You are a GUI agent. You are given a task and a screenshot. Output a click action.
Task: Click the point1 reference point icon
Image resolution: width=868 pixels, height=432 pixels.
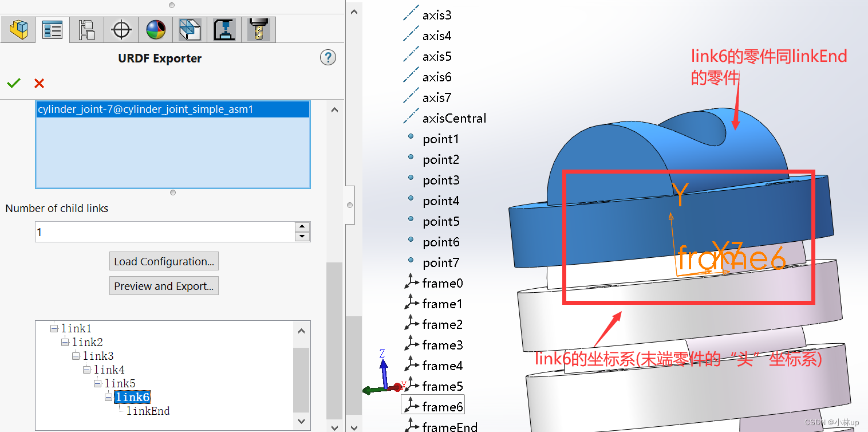[x=411, y=136]
